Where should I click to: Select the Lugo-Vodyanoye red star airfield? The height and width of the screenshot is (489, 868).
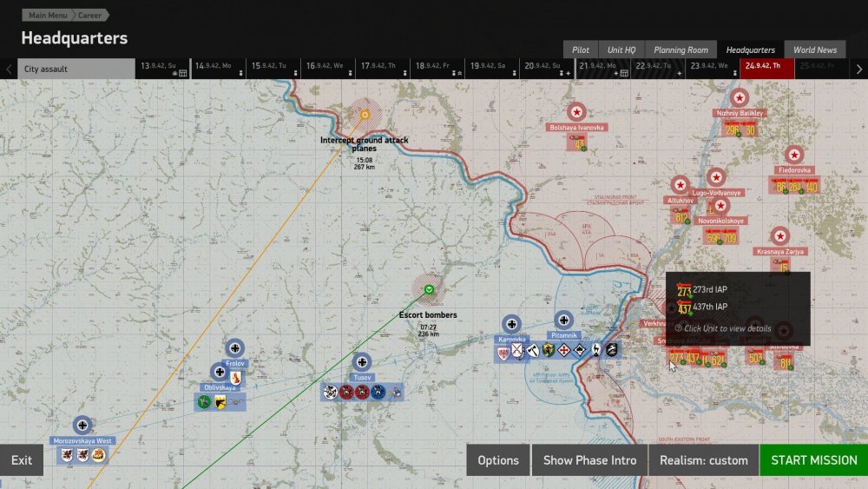tap(716, 177)
